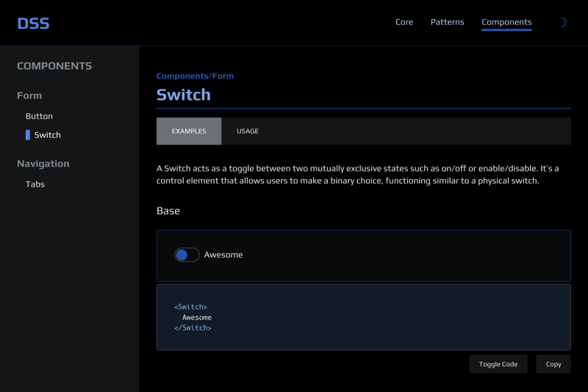Image resolution: width=588 pixels, height=392 pixels.
Task: Toggle the Awesome switch
Action: click(187, 255)
